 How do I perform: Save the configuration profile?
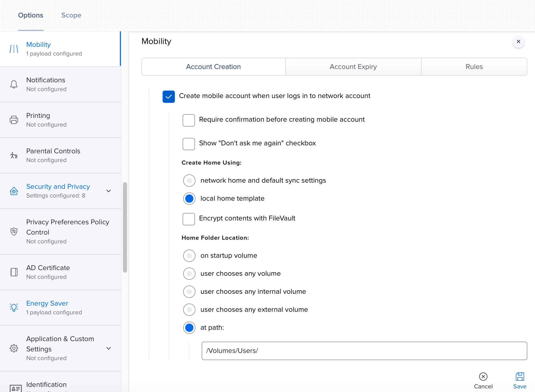pyautogui.click(x=520, y=380)
